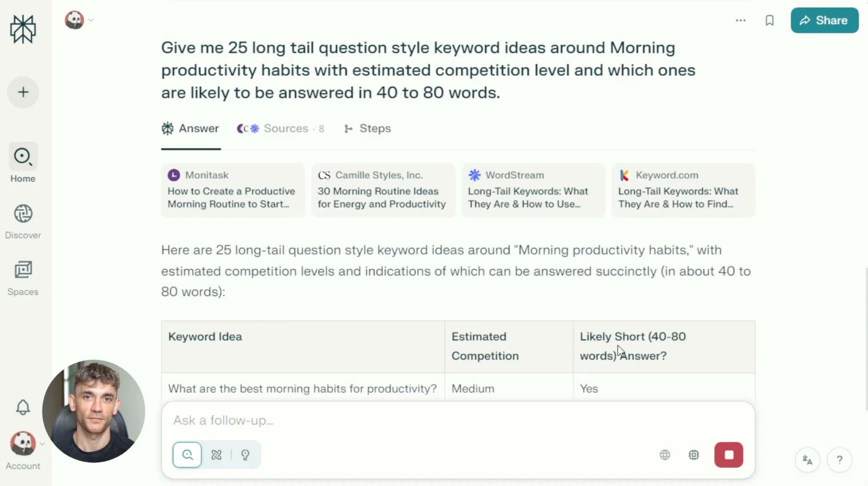
Task: Click the Perplexity logo icon
Action: tap(23, 29)
